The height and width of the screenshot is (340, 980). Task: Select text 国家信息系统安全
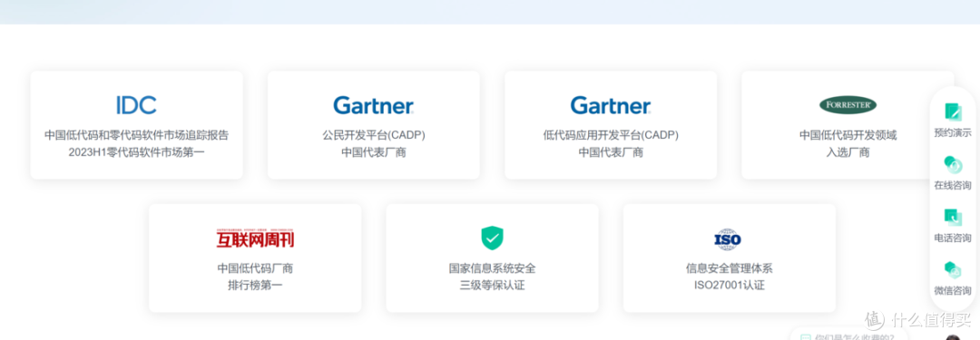[x=492, y=268]
